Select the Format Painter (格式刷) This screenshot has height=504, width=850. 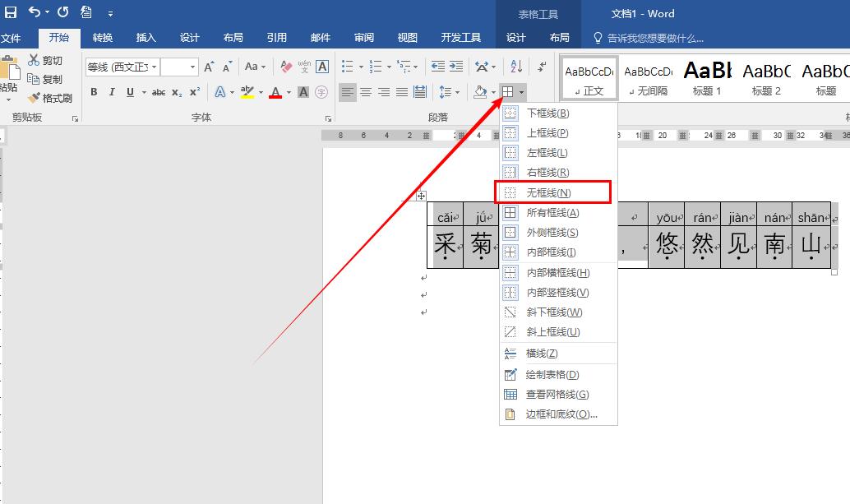point(50,98)
